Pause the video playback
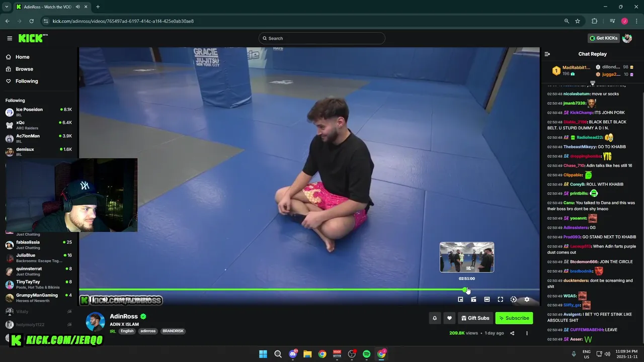Screen dimensions: 644x362 pos(93,300)
